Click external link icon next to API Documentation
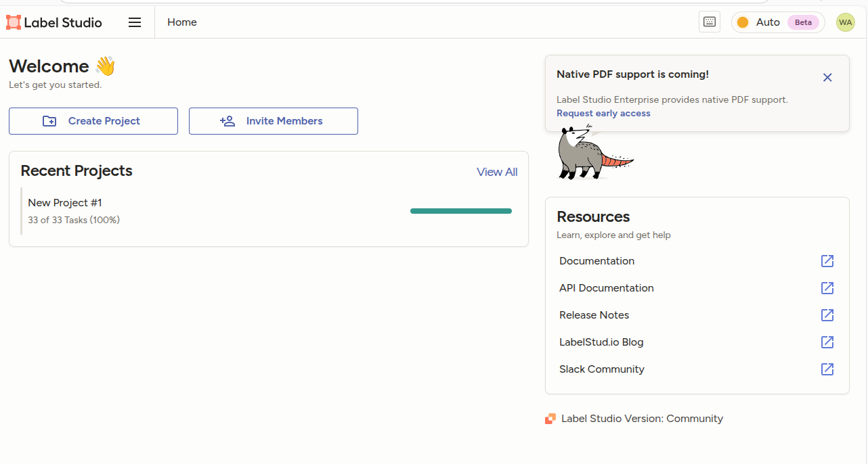Image resolution: width=868 pixels, height=464 pixels. point(827,288)
